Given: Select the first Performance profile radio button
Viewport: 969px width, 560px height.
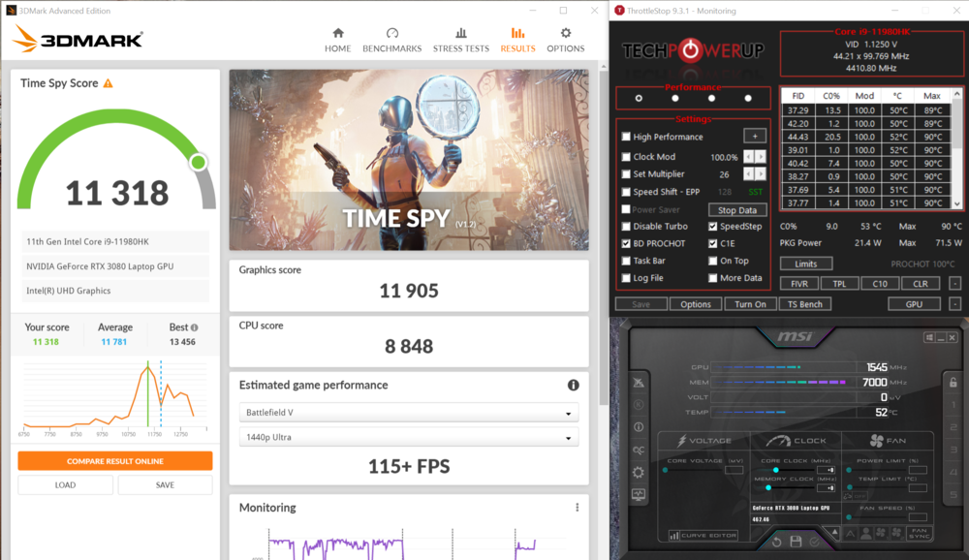Looking at the screenshot, I should (x=639, y=98).
